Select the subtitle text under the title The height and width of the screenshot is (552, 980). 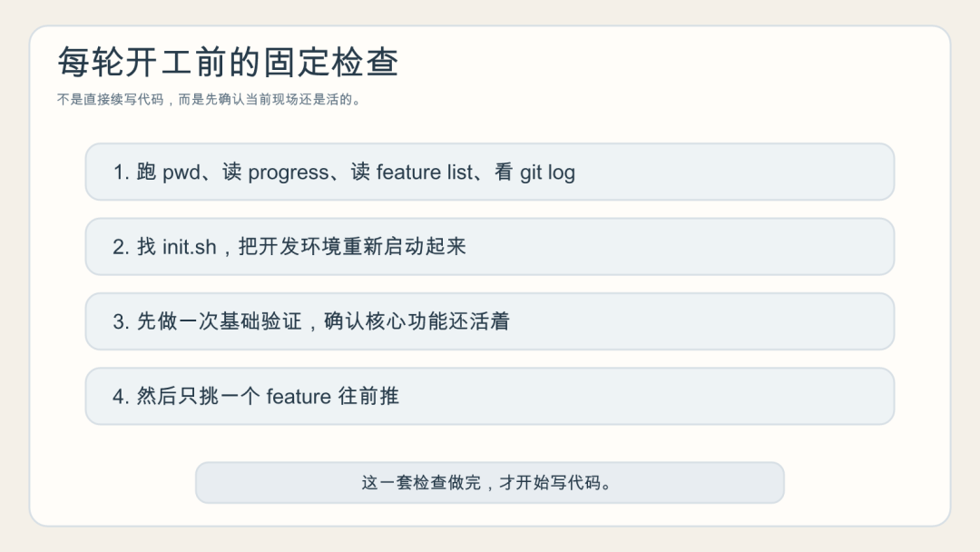click(210, 99)
